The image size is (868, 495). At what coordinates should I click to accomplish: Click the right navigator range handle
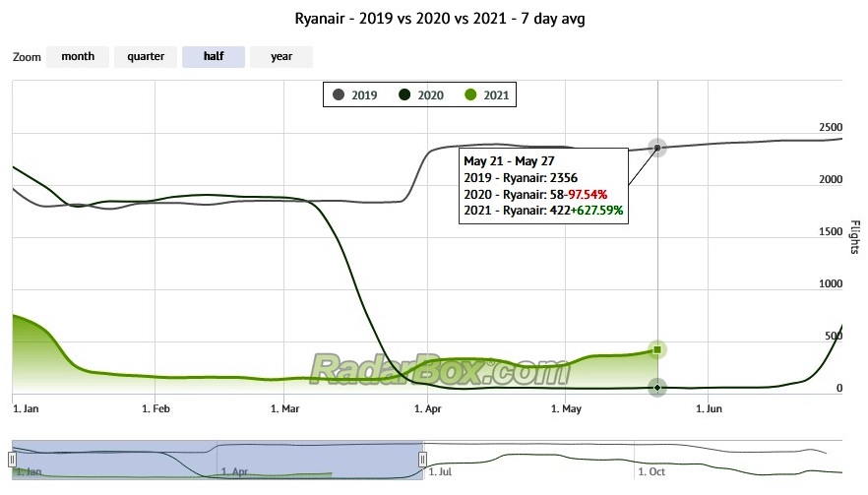pos(422,459)
